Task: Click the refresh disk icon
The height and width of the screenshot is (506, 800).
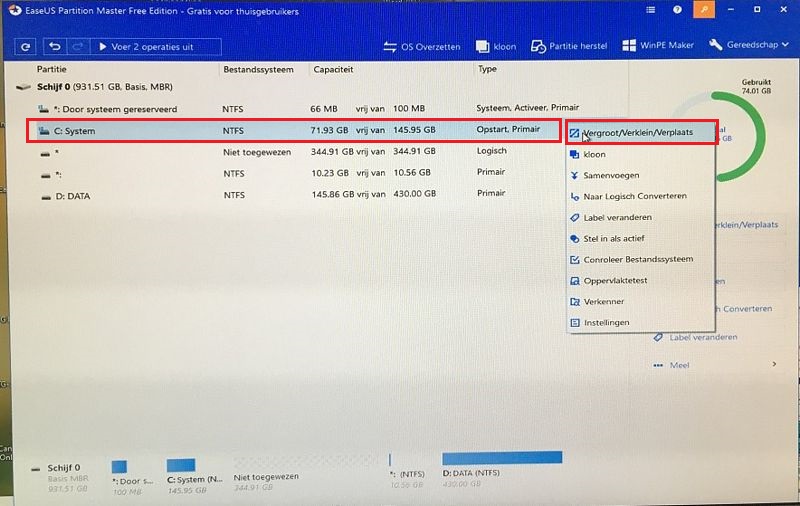Action: [26, 47]
